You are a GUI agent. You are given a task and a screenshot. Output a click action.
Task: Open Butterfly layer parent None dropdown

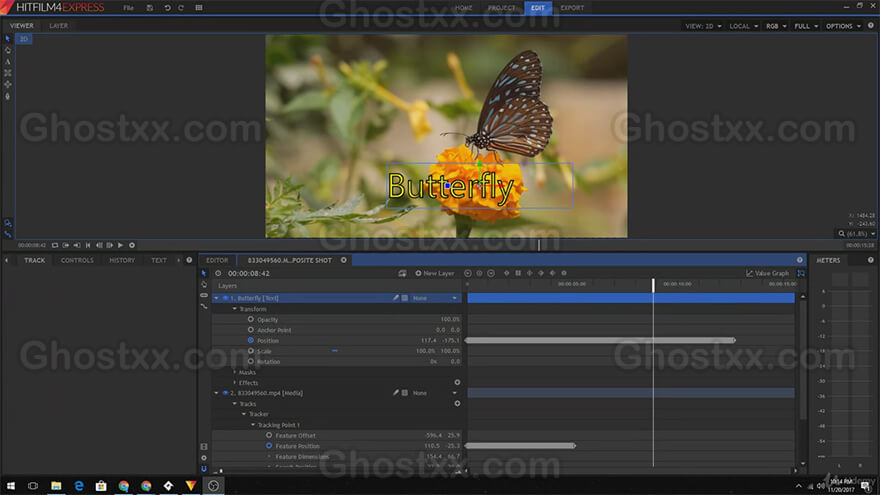tap(435, 298)
